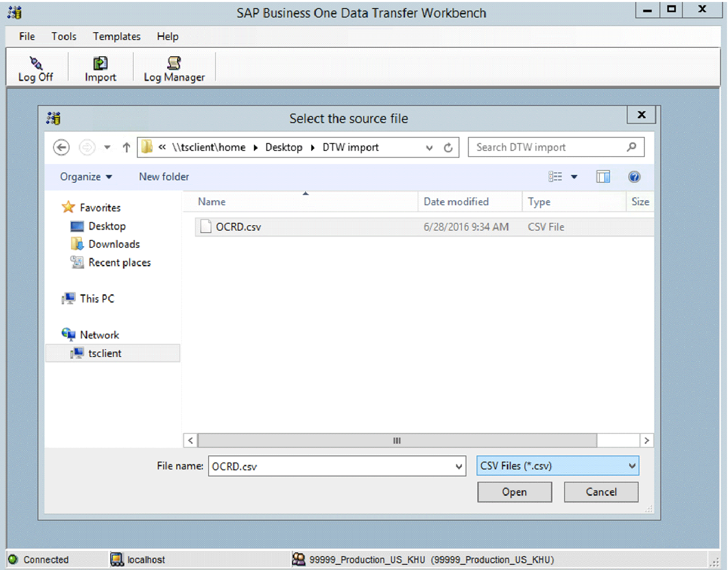Expand the \\tsclient\home breadcrumb arrow
Image resolution: width=728 pixels, height=570 pixels.
[x=256, y=148]
